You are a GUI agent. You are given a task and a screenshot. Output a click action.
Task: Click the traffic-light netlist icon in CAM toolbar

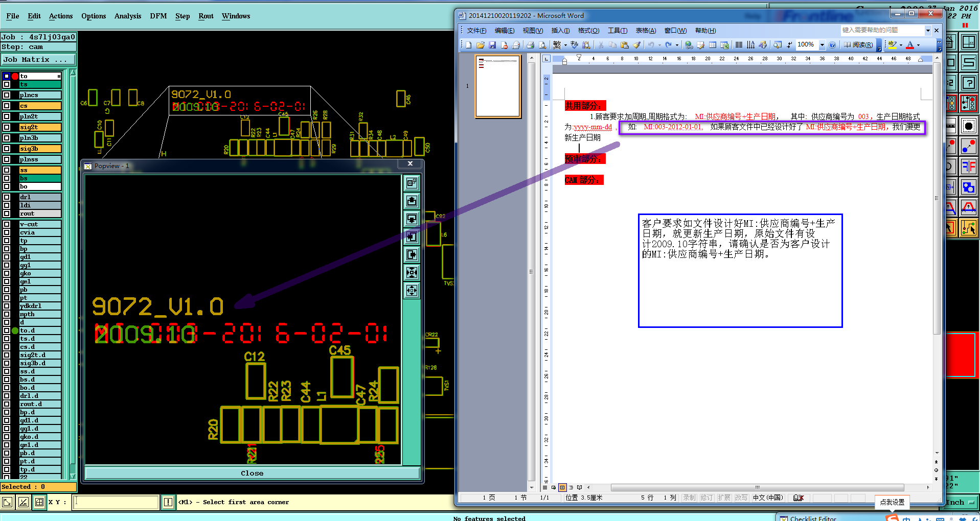[968, 103]
